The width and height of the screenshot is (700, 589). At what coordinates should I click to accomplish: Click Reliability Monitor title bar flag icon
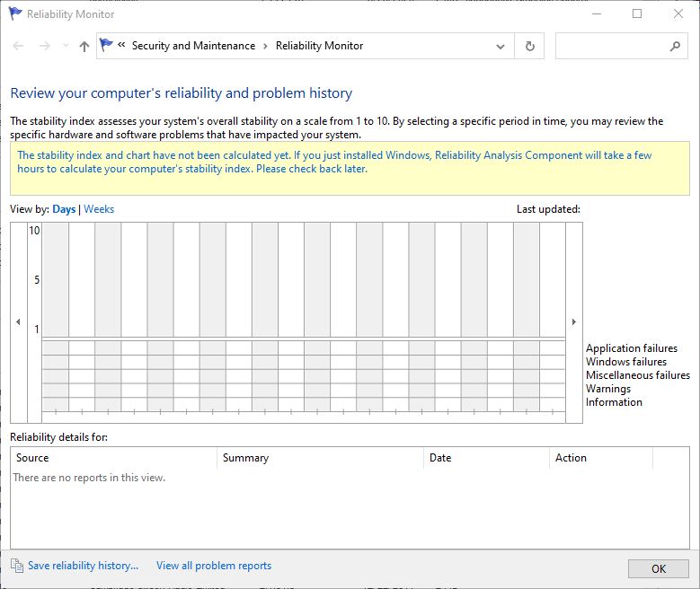point(14,13)
